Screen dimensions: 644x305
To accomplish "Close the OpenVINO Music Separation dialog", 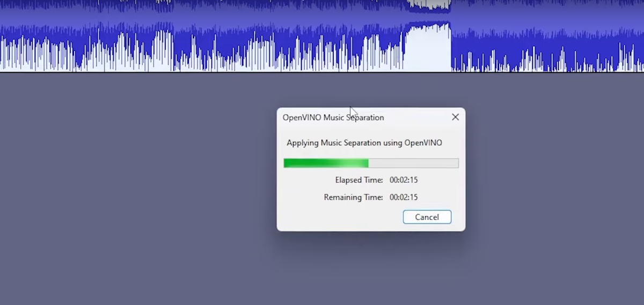I will 455,117.
